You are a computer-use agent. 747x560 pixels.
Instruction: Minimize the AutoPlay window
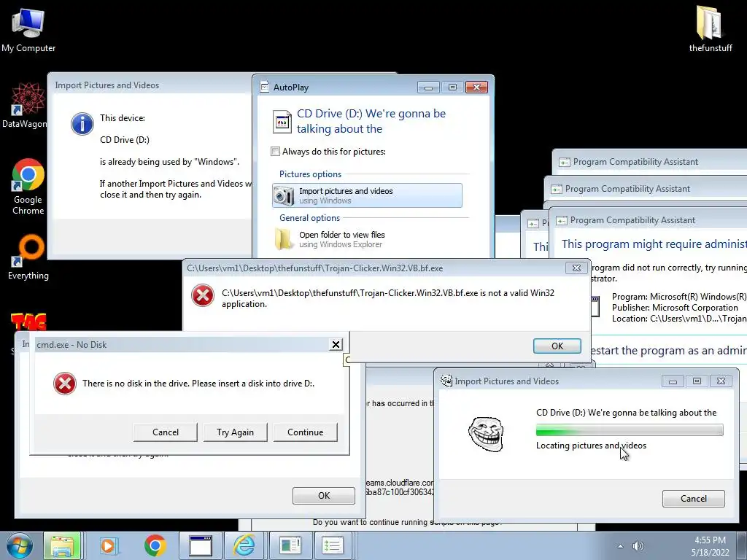428,87
